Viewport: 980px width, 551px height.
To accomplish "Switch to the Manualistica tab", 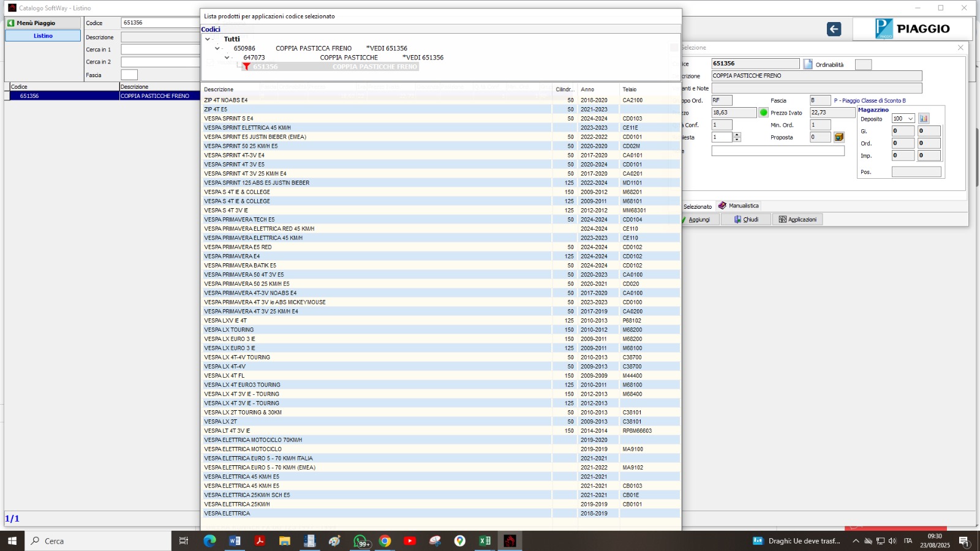I will [739, 206].
